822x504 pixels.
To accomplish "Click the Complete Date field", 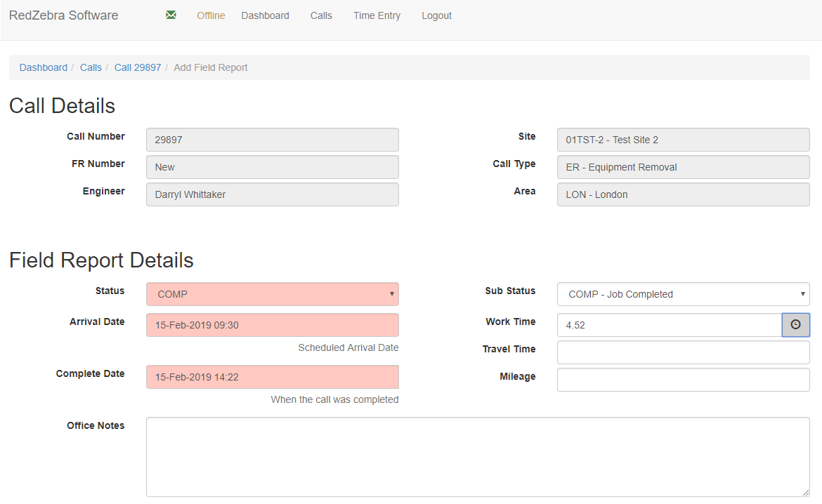I will (x=272, y=377).
